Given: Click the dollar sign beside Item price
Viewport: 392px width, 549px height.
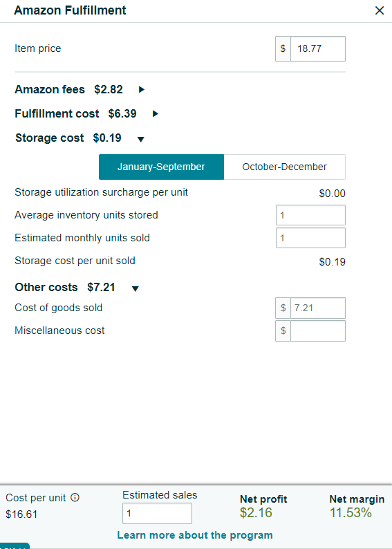Looking at the screenshot, I should [x=283, y=48].
